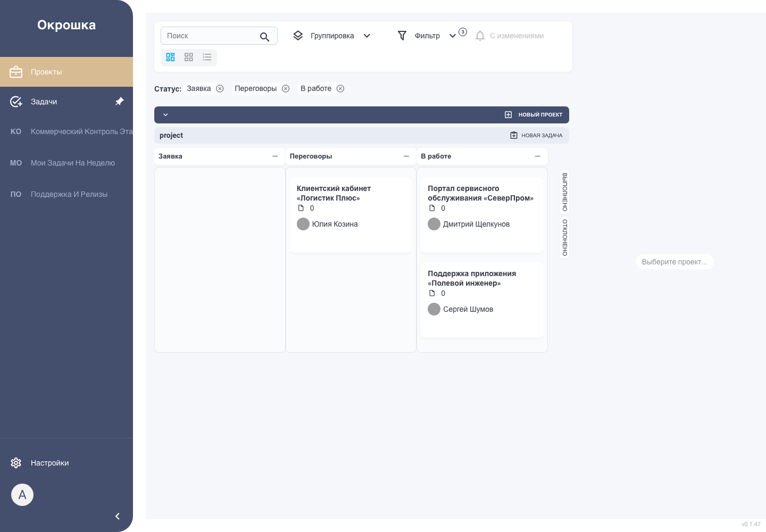Viewport: 766px width, 532px height.
Task: Click document icon on Логистик Плюс card
Action: (x=301, y=208)
